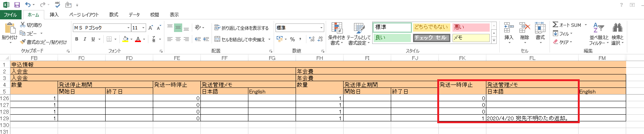This screenshot has width=644, height=134.
Task: Click the paste (貼り付け) clipboard icon
Action: pos(10,28)
